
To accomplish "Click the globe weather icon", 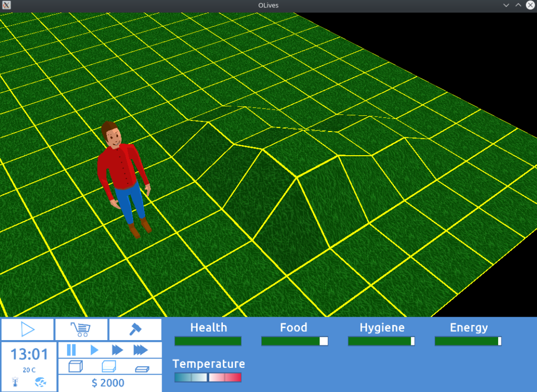I will click(40, 382).
